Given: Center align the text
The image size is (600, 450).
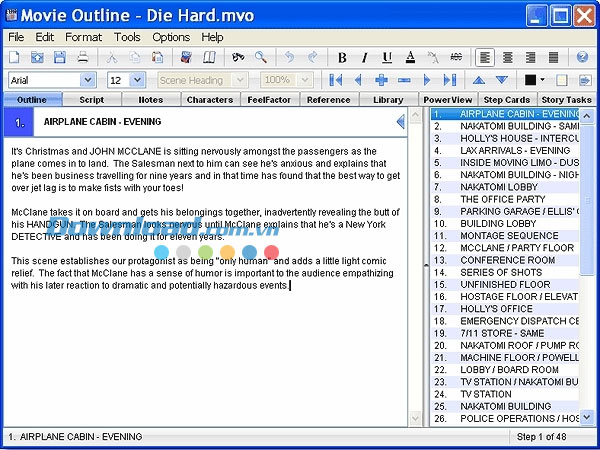Looking at the screenshot, I should pos(508,57).
